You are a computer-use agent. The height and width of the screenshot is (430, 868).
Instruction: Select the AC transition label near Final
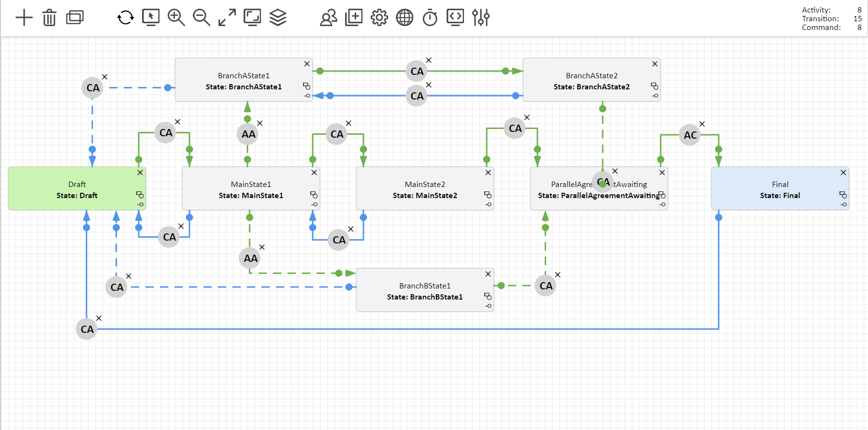click(x=690, y=135)
